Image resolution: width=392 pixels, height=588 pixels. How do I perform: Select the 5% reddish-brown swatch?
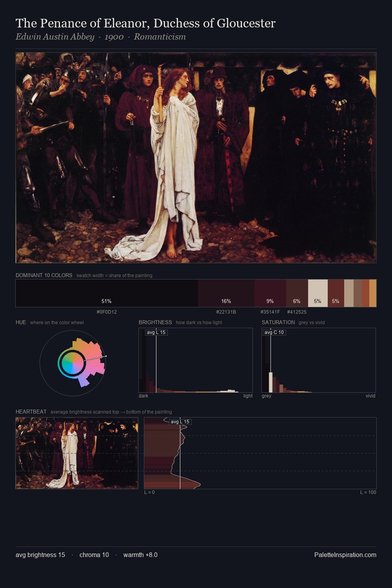336,293
